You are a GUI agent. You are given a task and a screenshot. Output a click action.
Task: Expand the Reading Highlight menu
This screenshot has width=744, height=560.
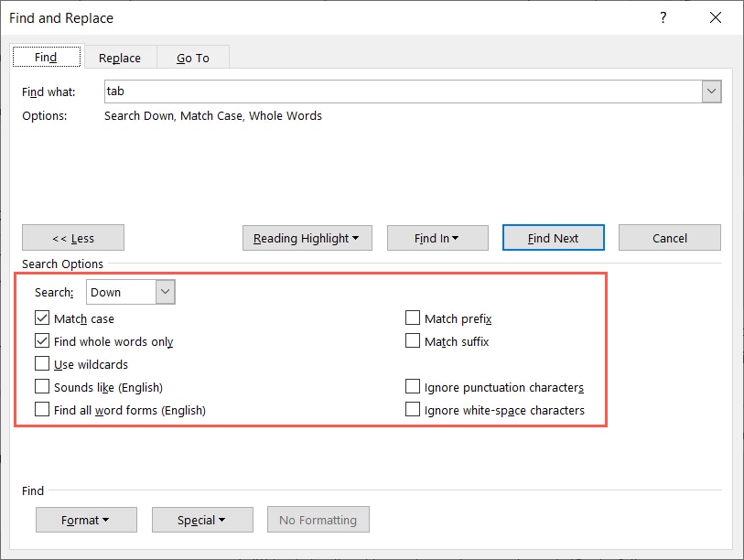coord(307,237)
